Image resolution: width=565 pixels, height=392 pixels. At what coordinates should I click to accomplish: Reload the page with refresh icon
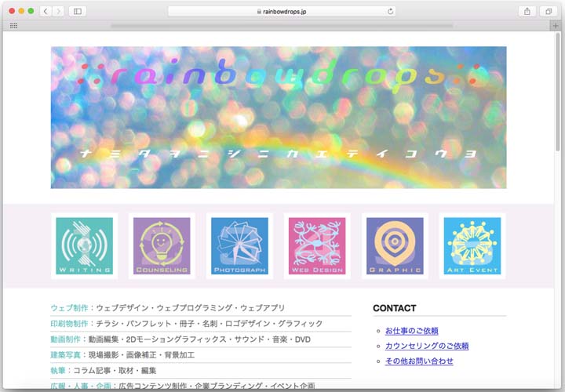390,11
